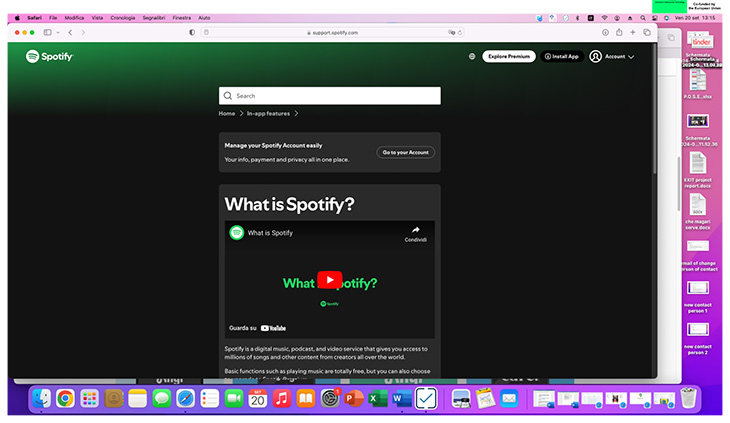Go back with Safari's back arrow
Screen dimensions: 730x423
[x=70, y=33]
